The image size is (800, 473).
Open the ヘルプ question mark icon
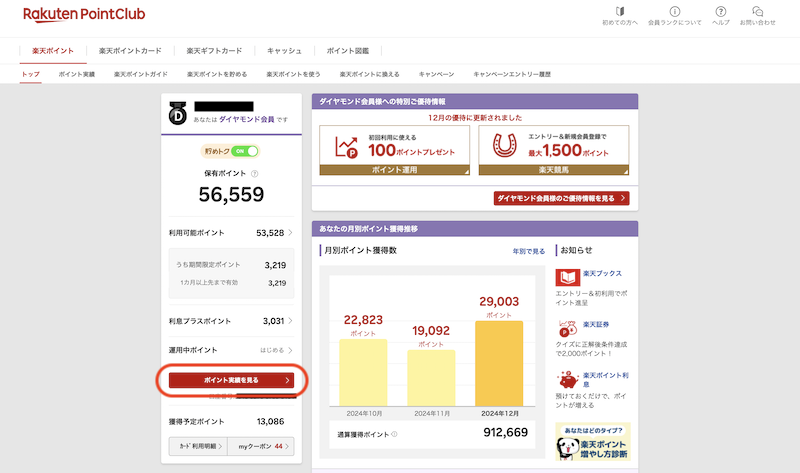[720, 11]
